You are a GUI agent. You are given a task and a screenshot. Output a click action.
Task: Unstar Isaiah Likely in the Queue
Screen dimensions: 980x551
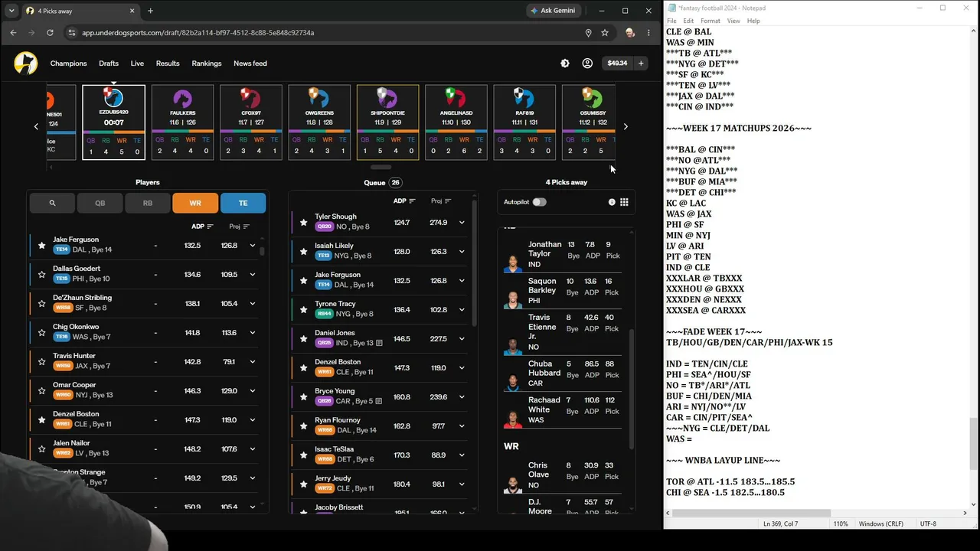tap(303, 252)
